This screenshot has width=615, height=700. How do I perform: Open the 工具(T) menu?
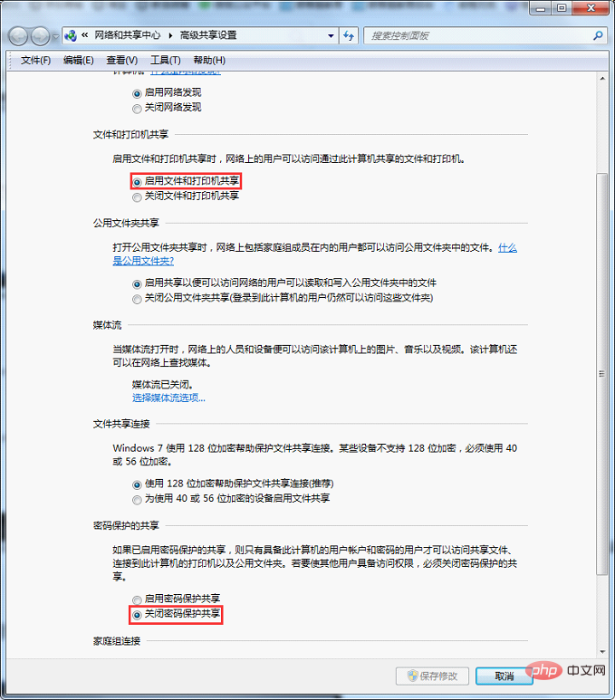click(166, 61)
